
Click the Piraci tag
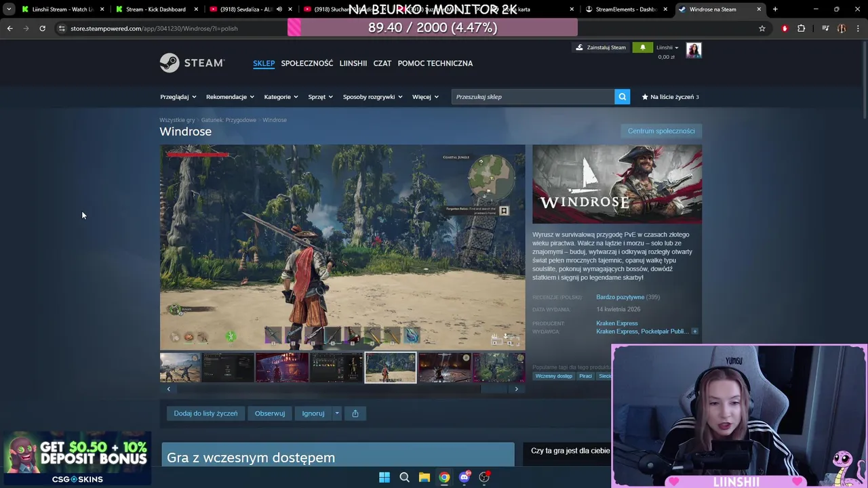(585, 376)
